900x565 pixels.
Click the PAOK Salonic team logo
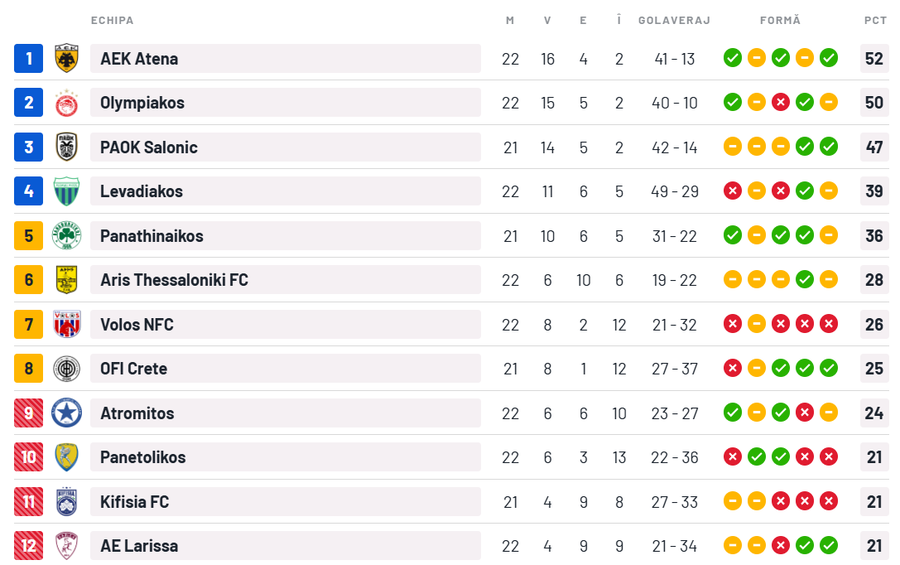67,147
